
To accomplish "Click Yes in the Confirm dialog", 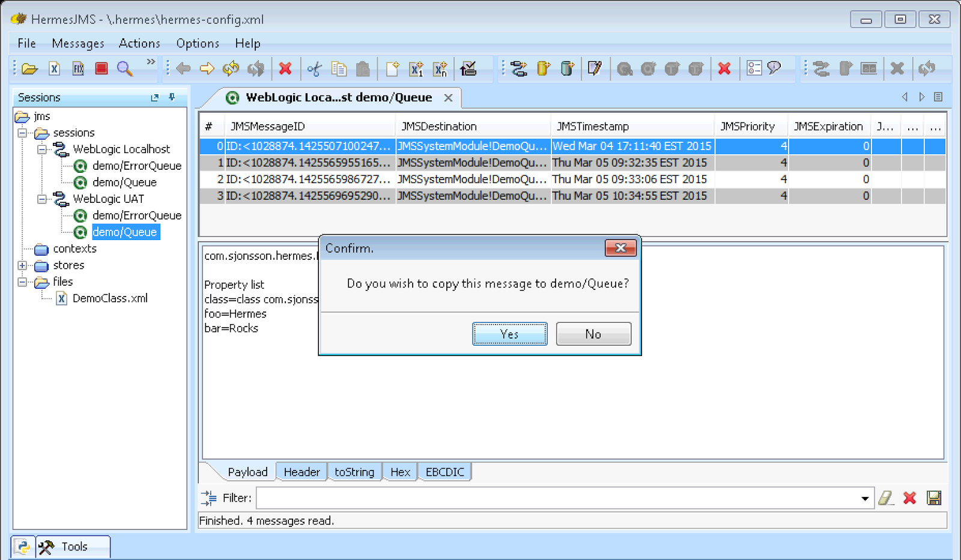I will click(x=509, y=334).
